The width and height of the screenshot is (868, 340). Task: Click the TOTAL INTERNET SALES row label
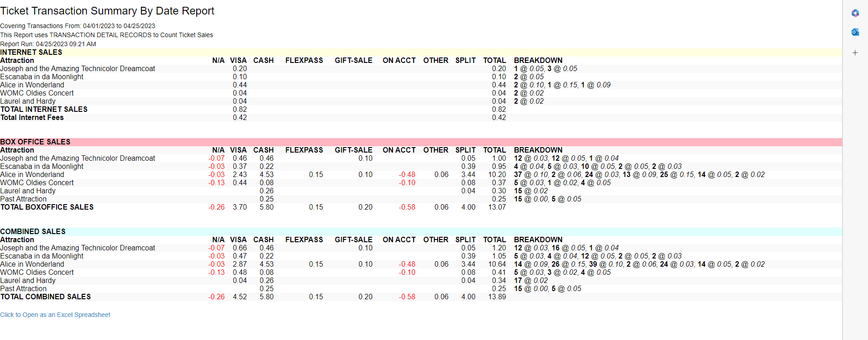click(x=44, y=110)
